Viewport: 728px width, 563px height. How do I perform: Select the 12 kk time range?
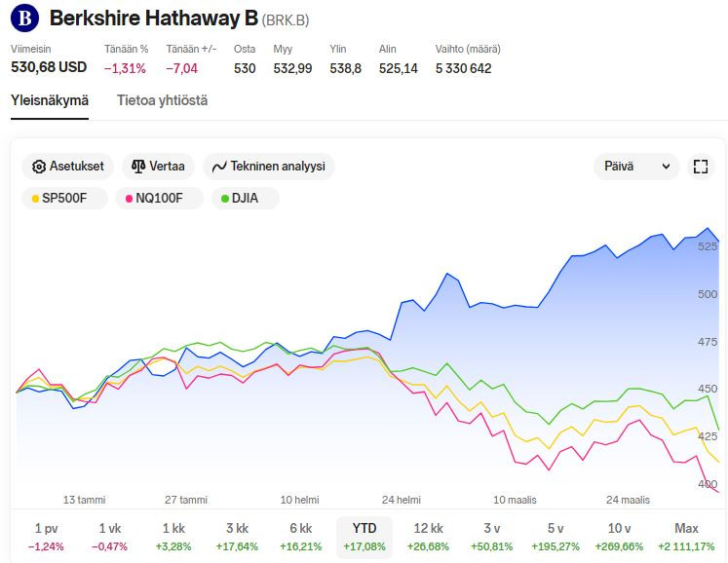coord(428,537)
